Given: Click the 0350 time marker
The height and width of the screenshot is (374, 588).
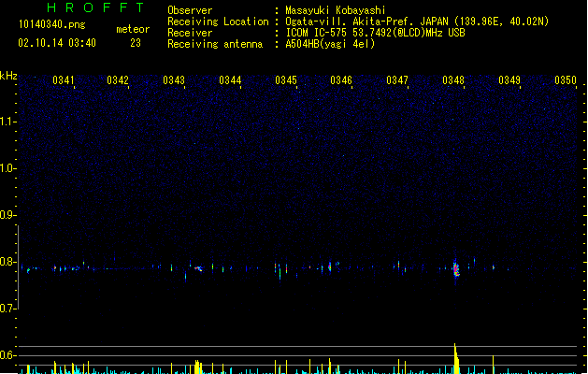Looking at the screenshot, I should pos(566,80).
